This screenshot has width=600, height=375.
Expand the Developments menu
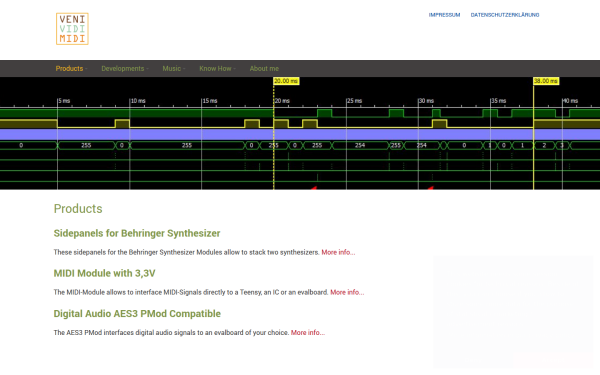point(125,68)
